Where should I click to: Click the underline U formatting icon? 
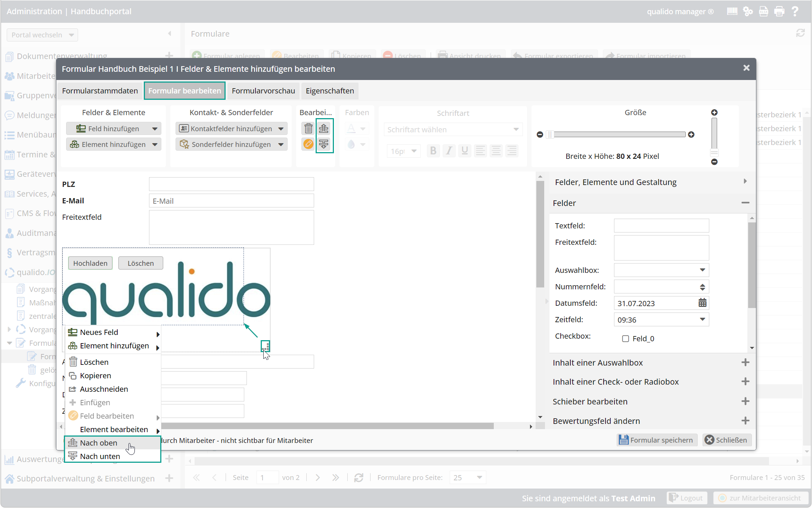click(465, 151)
